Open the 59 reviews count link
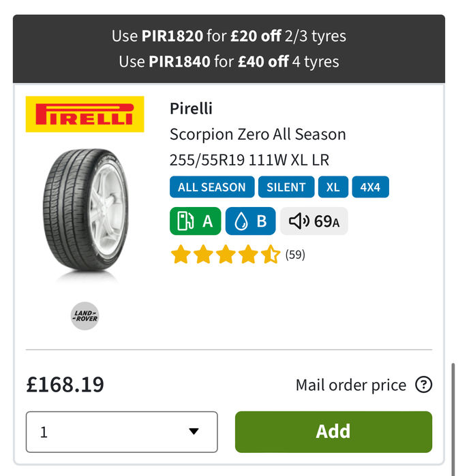The height and width of the screenshot is (476, 458). click(x=295, y=255)
